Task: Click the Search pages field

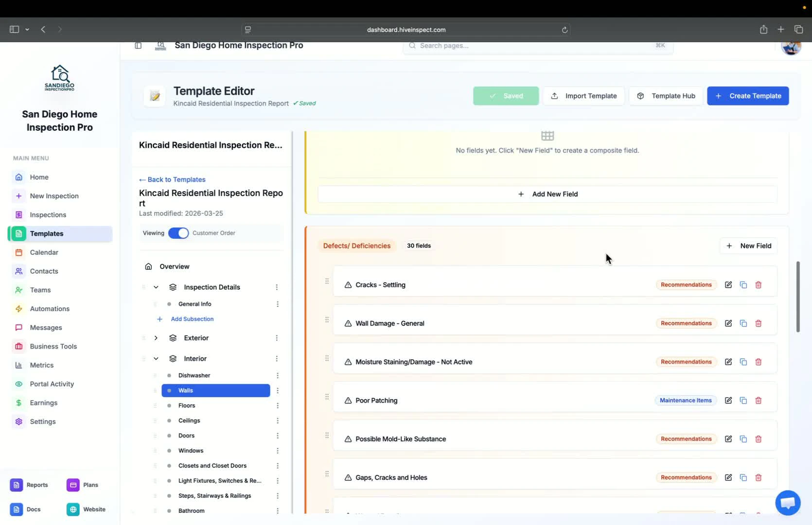Action: tap(538, 46)
